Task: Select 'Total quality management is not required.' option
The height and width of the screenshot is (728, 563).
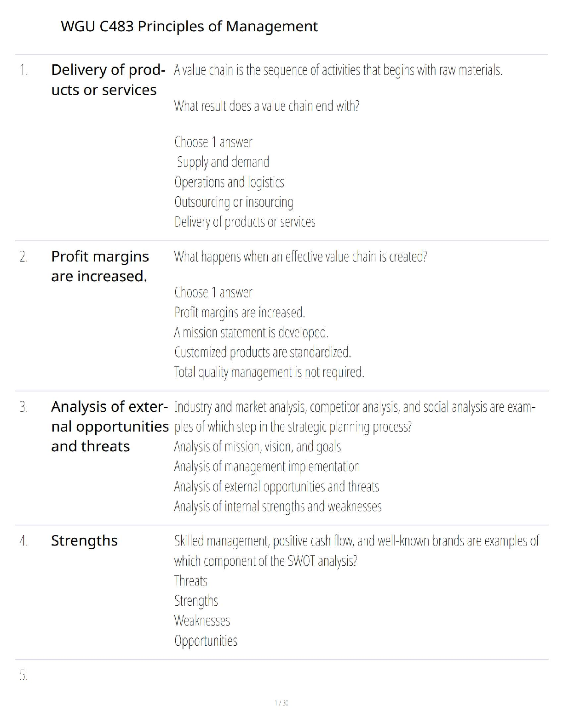Action: 269,372
